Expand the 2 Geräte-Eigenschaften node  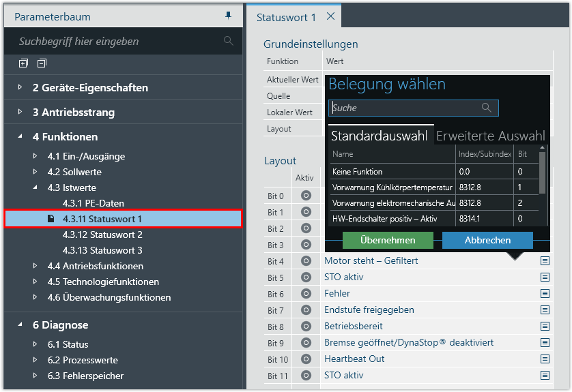pos(20,88)
